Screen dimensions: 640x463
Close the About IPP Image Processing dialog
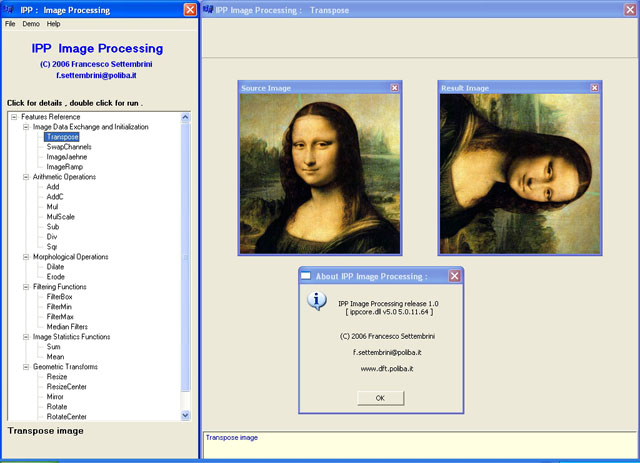(x=455, y=276)
